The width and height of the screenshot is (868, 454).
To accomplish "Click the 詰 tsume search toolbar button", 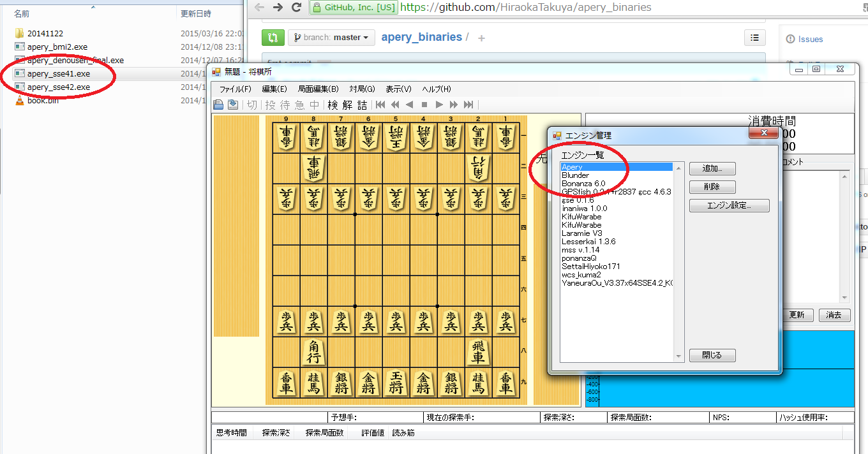I will (x=363, y=105).
